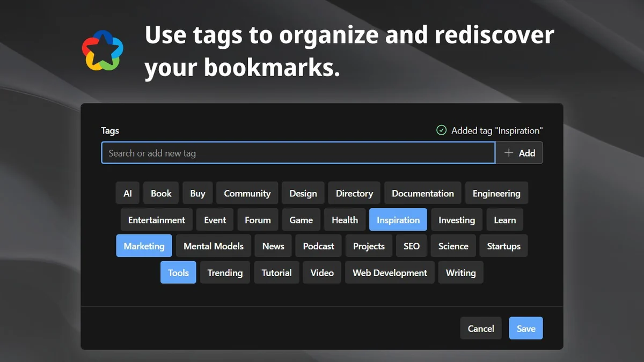Select the Startups tag
This screenshot has width=644, height=362.
[x=503, y=246]
